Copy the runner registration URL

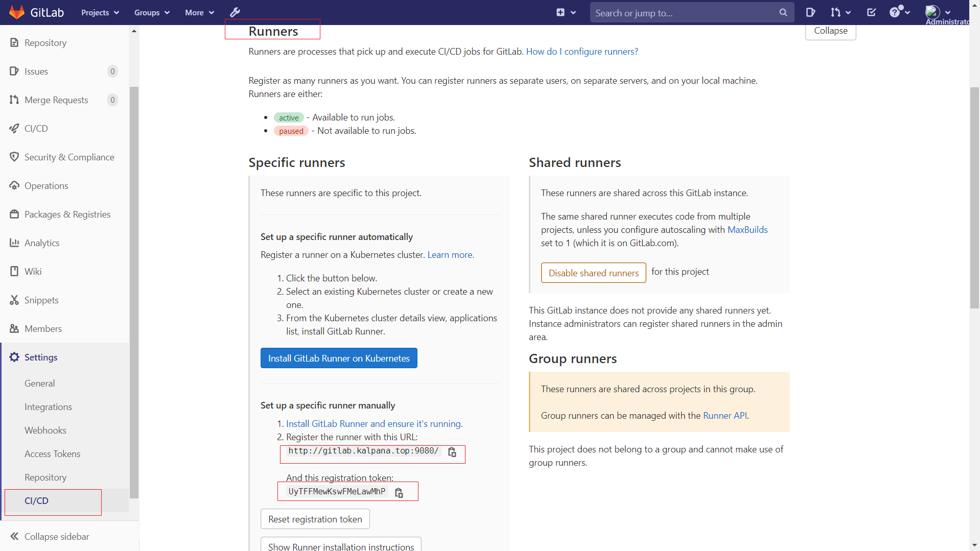(452, 452)
